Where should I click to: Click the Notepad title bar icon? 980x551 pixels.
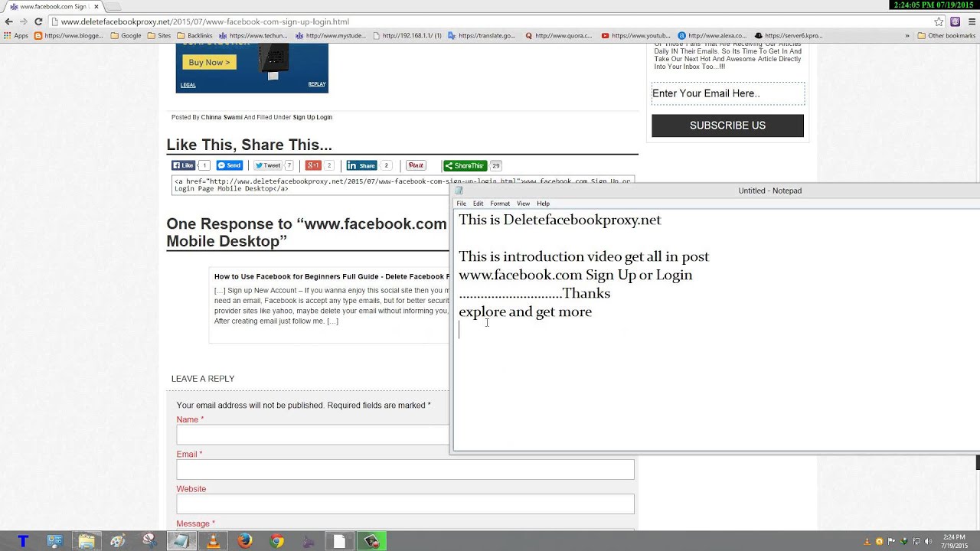(x=459, y=191)
